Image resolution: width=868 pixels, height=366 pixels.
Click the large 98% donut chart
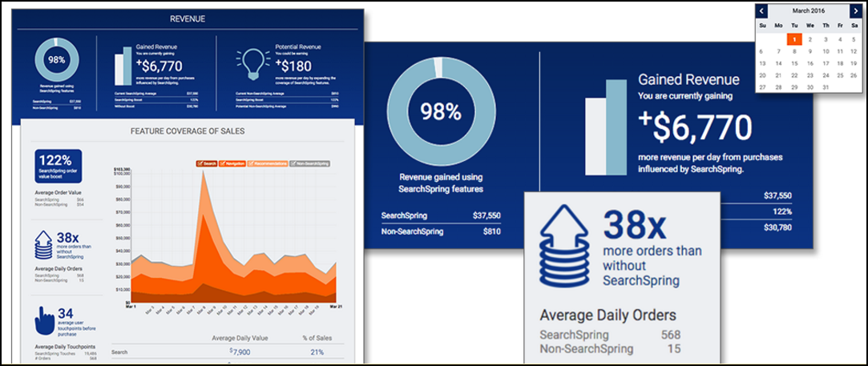tap(436, 112)
